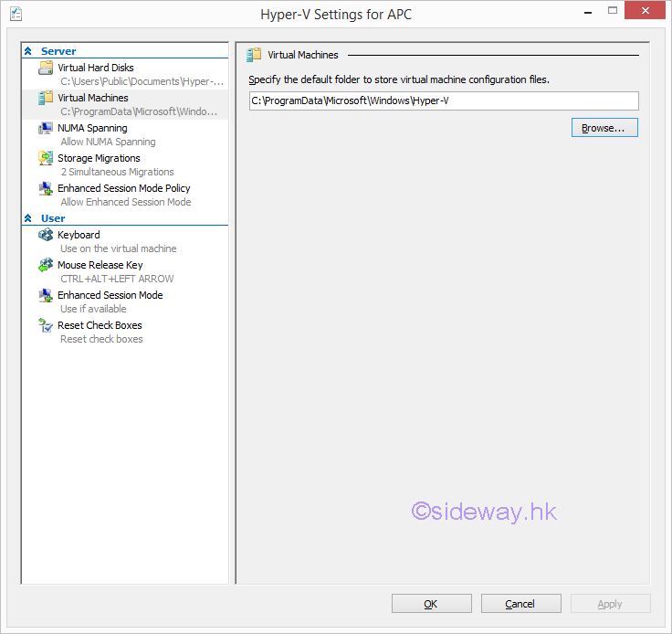Click the user Enhanced Session Mode icon
672x634 pixels.
(46, 296)
